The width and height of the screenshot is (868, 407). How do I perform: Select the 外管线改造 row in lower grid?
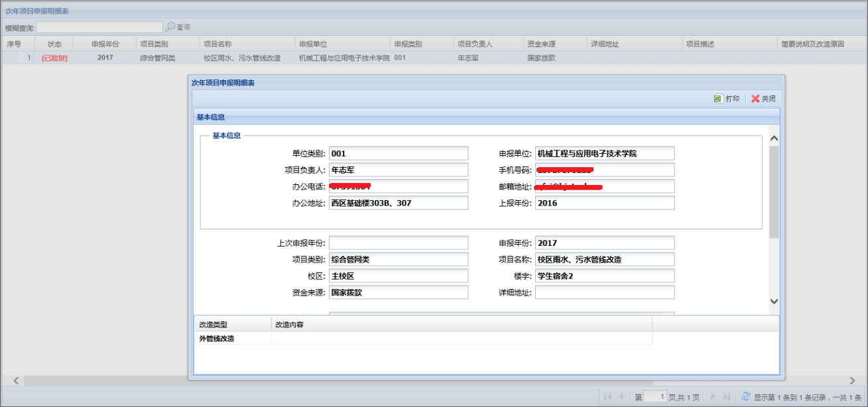click(x=217, y=339)
